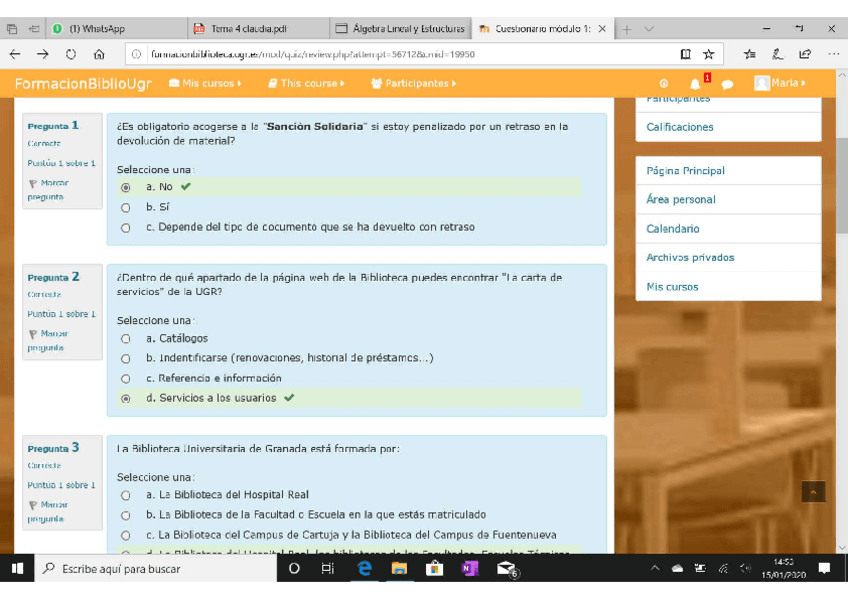Open Cortana circle icon in taskbar

[294, 568]
